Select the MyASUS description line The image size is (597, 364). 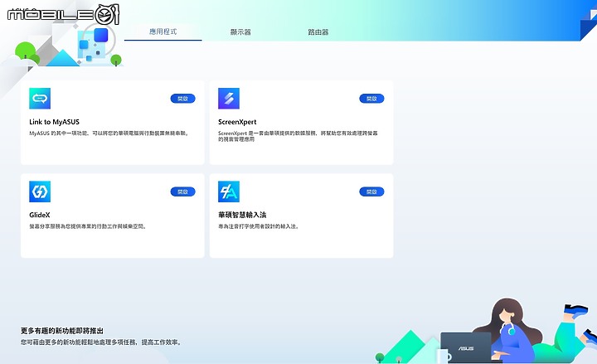109,133
